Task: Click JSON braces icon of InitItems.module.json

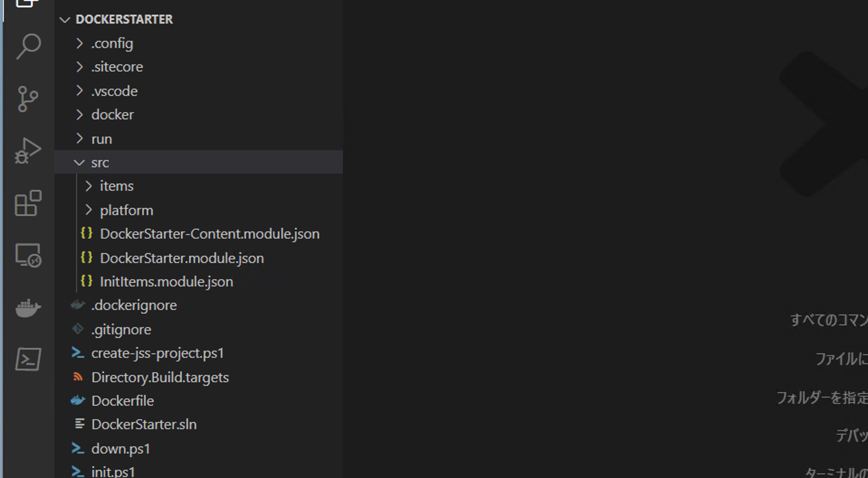Action: click(86, 281)
